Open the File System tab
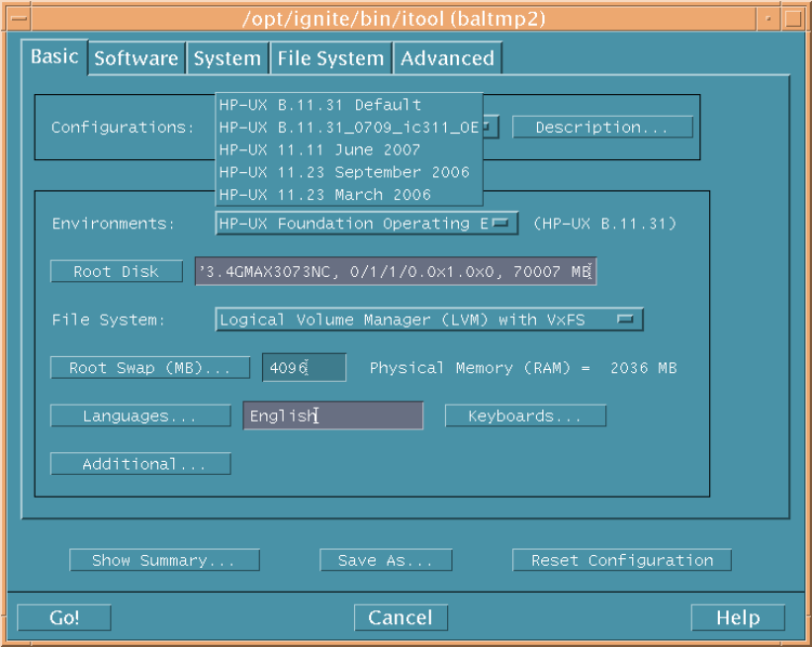The height and width of the screenshot is (647, 812). coord(330,58)
